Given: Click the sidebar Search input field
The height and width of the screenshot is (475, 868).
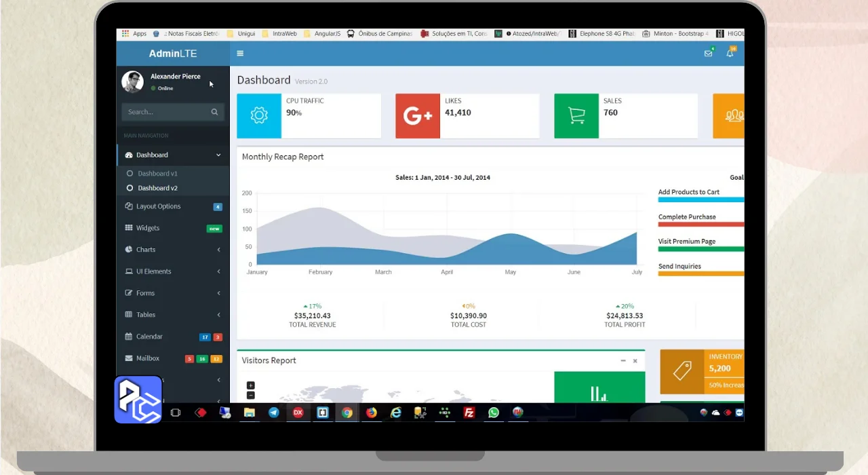Looking at the screenshot, I should (165, 112).
